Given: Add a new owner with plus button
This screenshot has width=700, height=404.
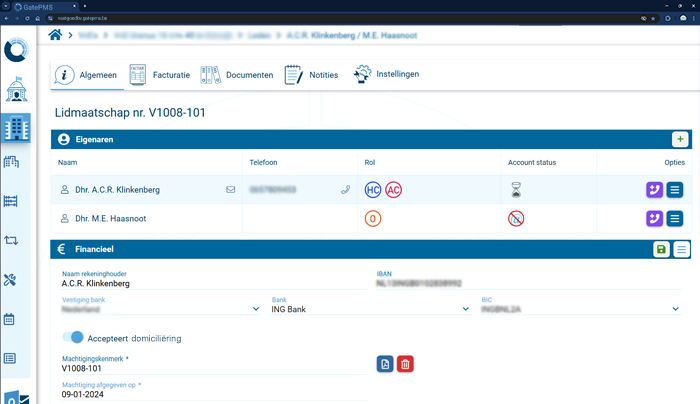Looking at the screenshot, I should coord(681,140).
